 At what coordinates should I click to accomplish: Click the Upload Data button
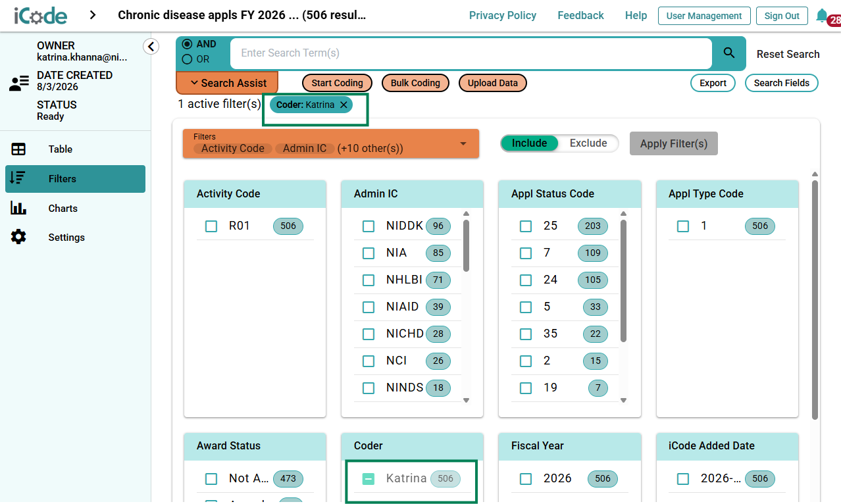pyautogui.click(x=493, y=83)
